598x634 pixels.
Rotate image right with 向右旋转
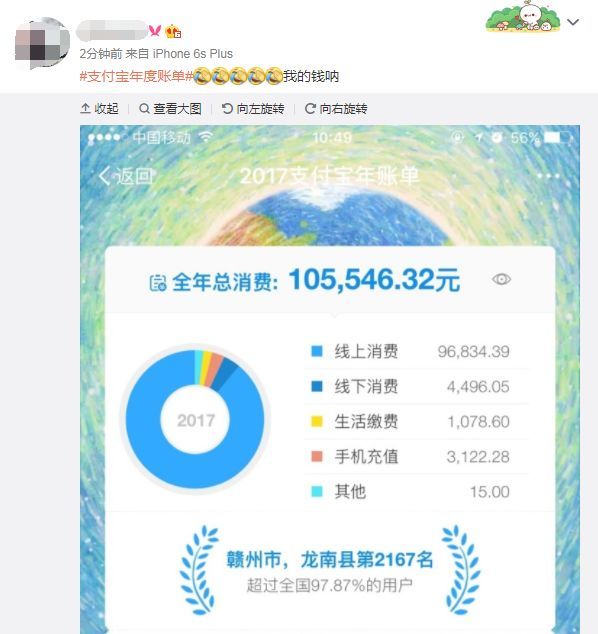pyautogui.click(x=336, y=108)
